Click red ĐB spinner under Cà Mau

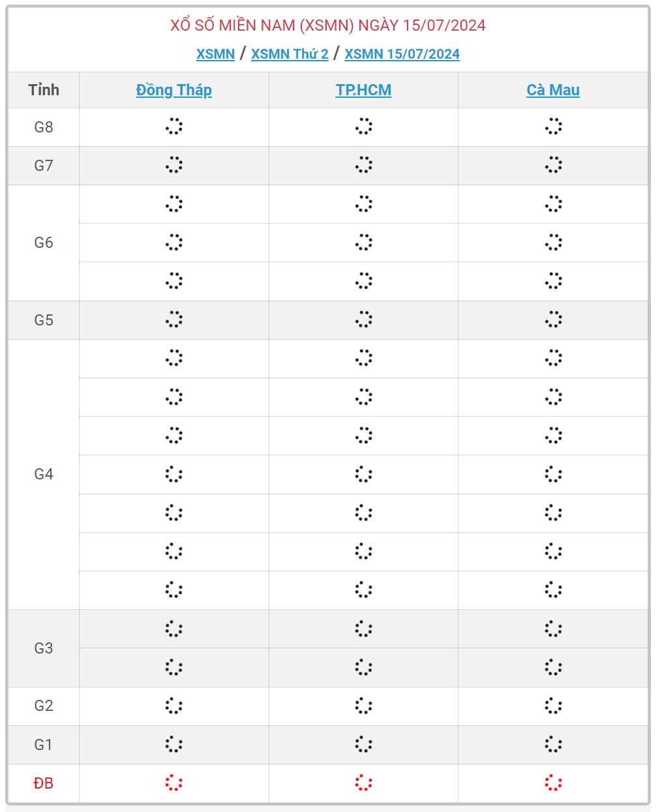(x=553, y=783)
